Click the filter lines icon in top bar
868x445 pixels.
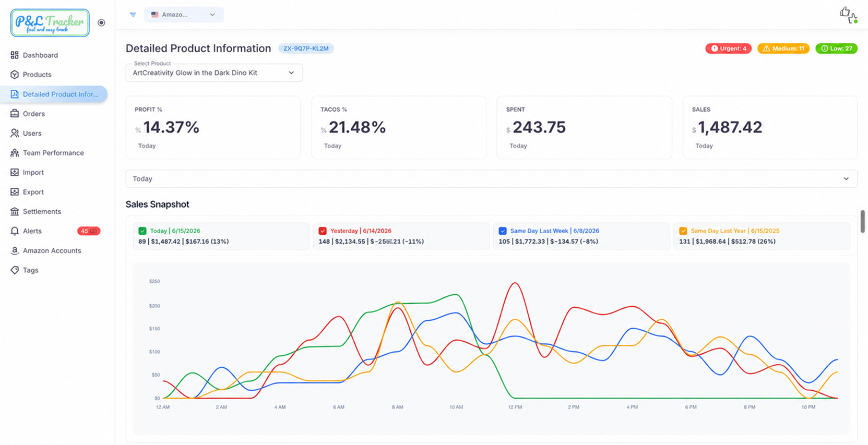[133, 15]
